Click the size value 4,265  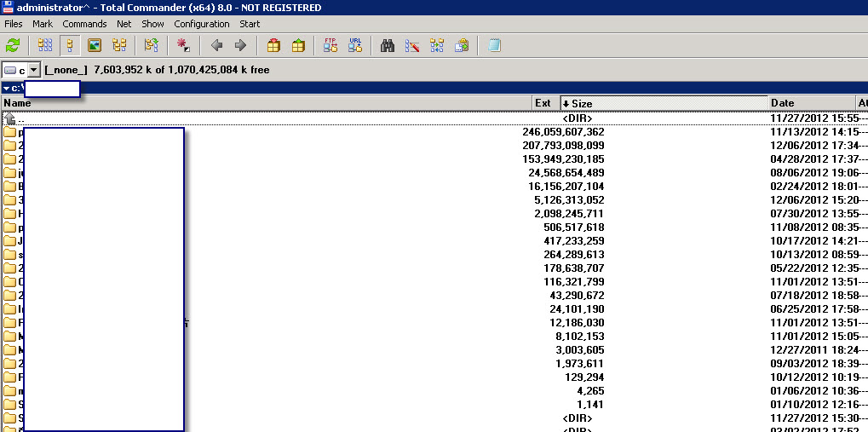(x=590, y=391)
